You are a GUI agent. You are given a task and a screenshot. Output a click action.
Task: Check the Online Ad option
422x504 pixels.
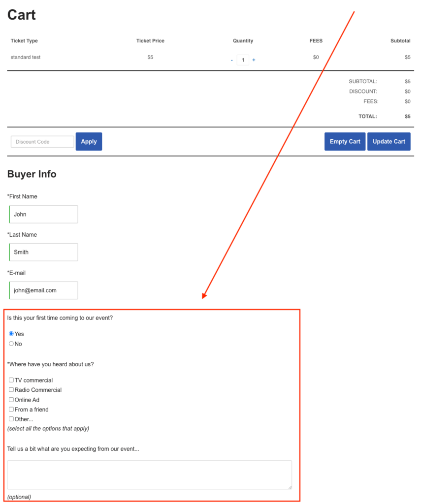click(11, 400)
